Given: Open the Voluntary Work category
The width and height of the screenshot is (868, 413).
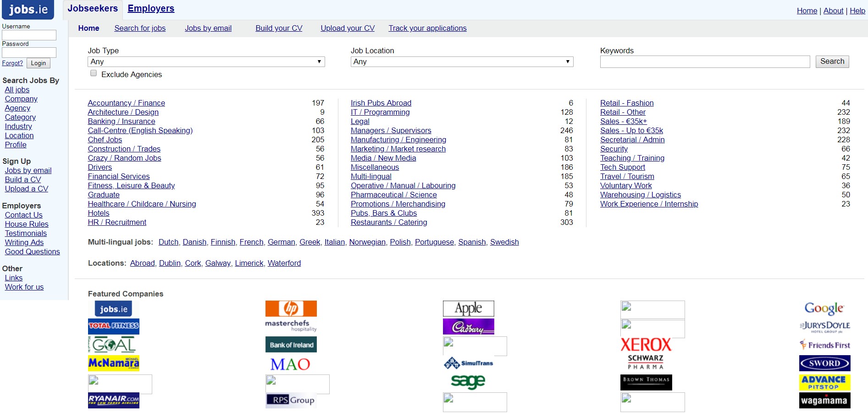Looking at the screenshot, I should [626, 185].
